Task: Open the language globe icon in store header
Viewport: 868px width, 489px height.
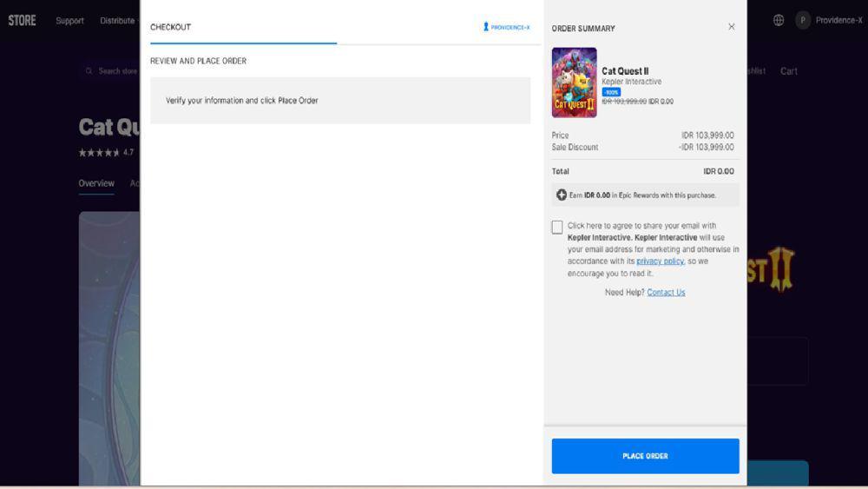Action: coord(779,21)
